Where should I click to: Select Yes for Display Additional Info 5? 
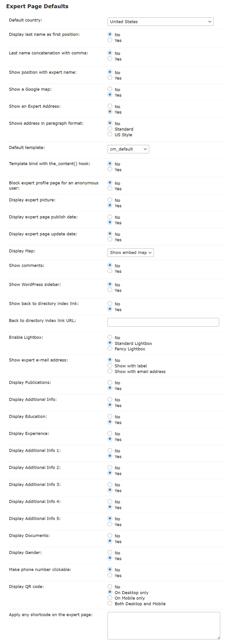[x=110, y=524]
